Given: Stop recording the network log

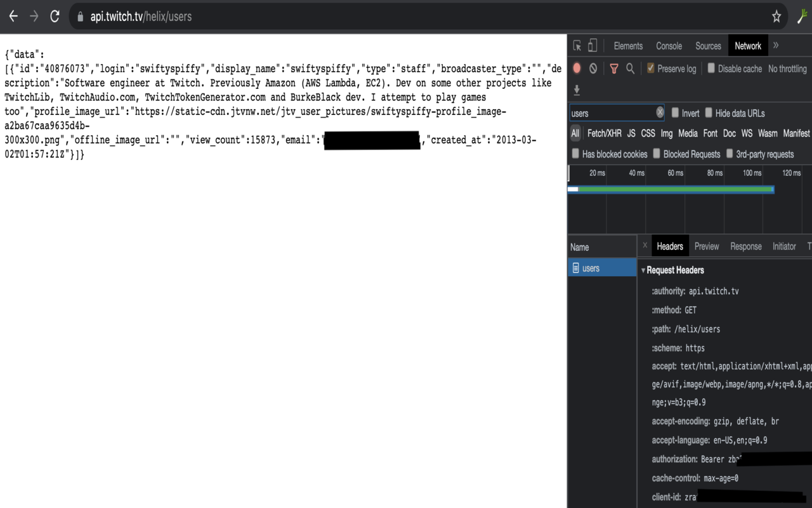Looking at the screenshot, I should tap(577, 68).
